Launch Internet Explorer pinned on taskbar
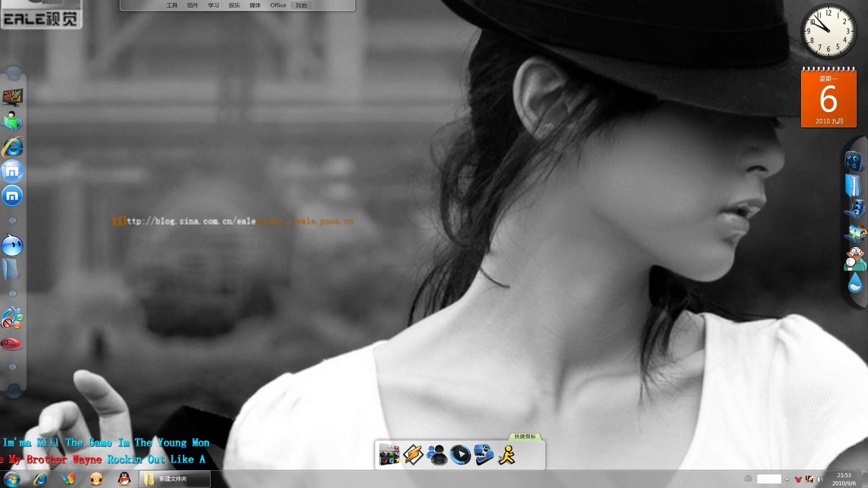The height and width of the screenshot is (488, 868). tap(40, 479)
